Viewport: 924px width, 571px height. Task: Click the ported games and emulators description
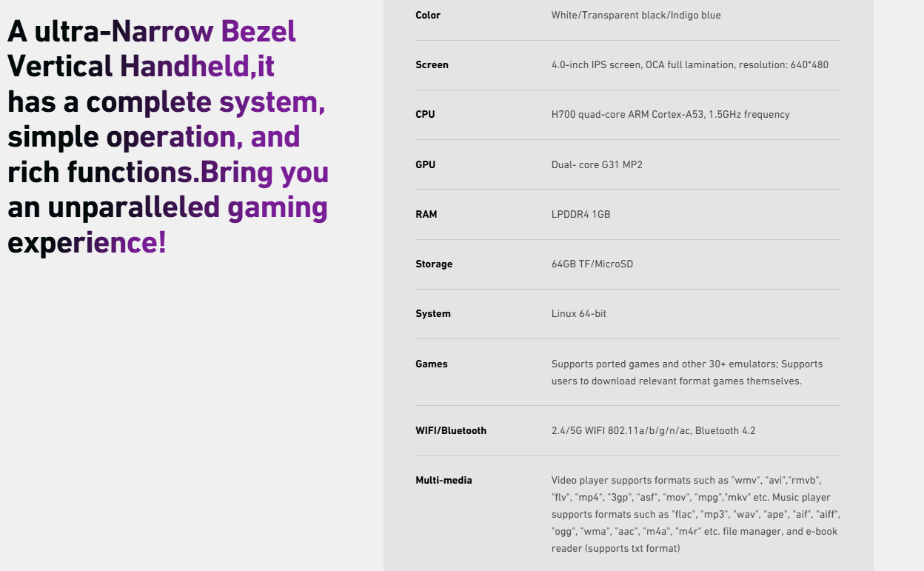click(x=686, y=373)
